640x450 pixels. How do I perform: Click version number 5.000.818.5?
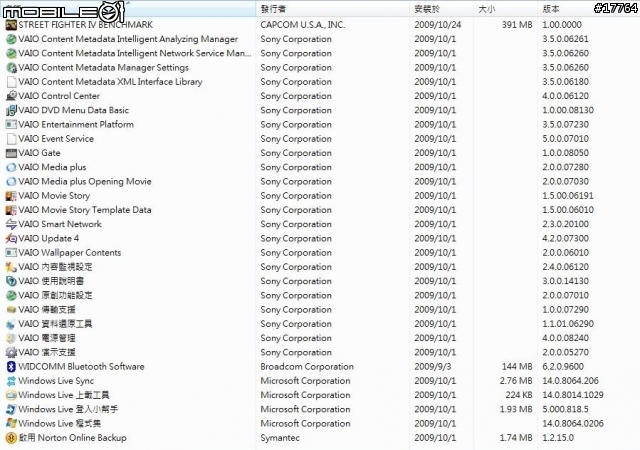point(565,409)
